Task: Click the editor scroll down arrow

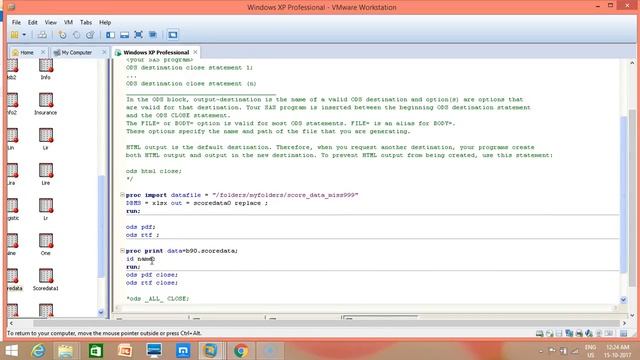Action: [624, 300]
